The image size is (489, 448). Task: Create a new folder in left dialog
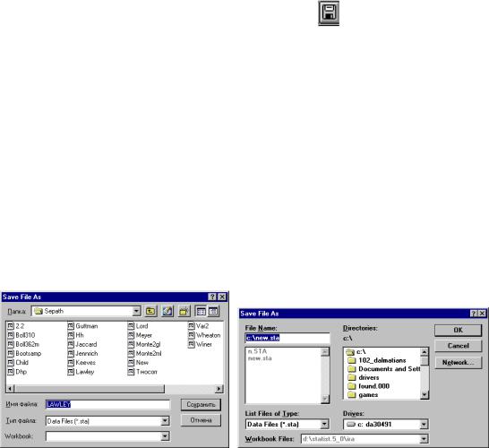click(x=184, y=311)
